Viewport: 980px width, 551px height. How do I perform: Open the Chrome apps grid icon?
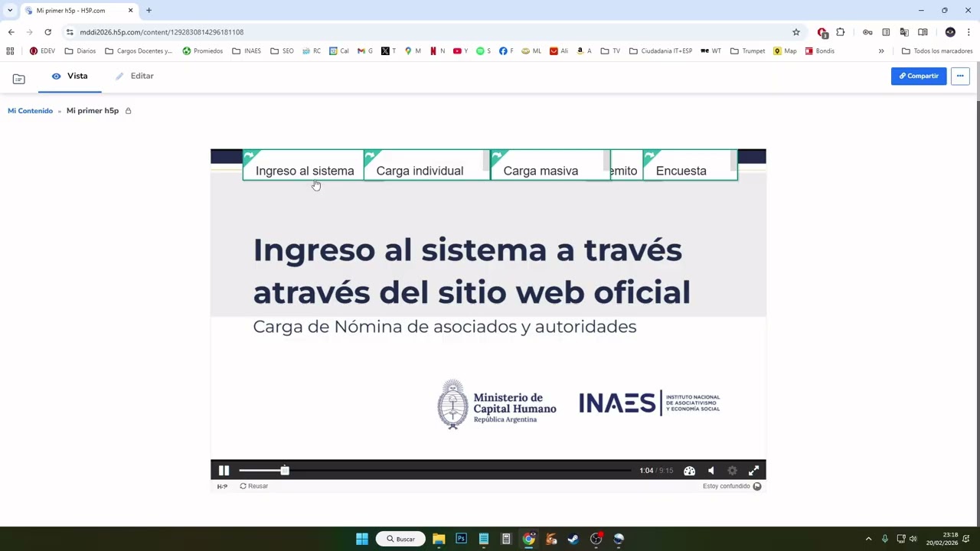click(x=10, y=51)
